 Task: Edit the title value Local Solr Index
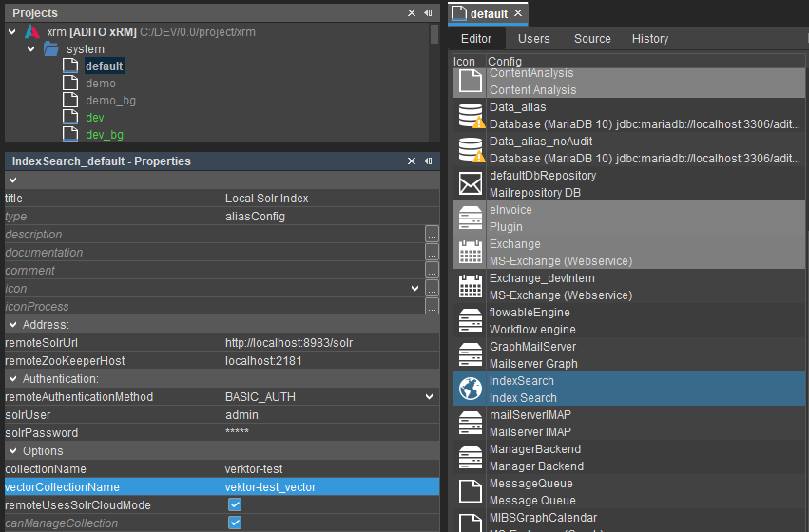(331, 198)
